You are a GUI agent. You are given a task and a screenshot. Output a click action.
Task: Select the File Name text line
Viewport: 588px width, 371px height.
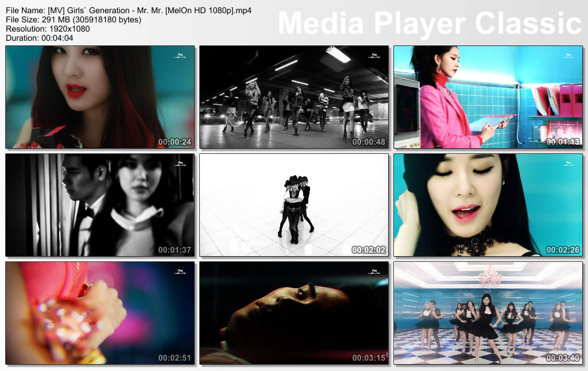129,10
